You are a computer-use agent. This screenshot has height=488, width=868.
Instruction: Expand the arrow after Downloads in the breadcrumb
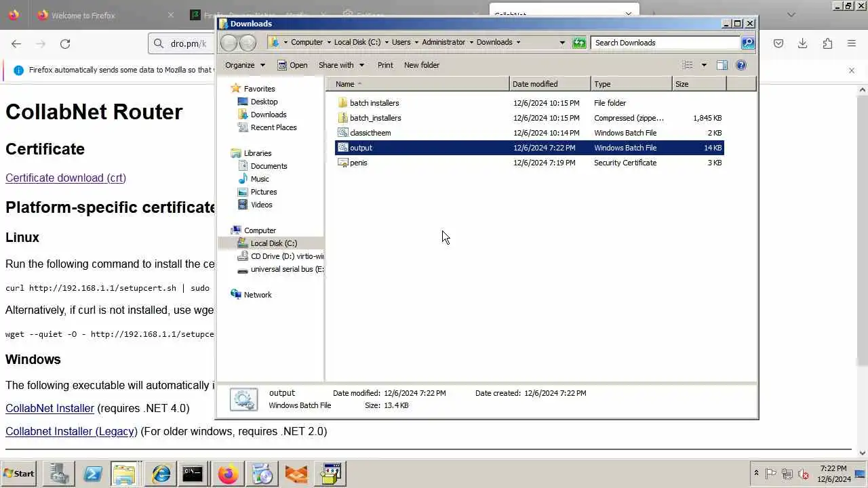pos(519,42)
